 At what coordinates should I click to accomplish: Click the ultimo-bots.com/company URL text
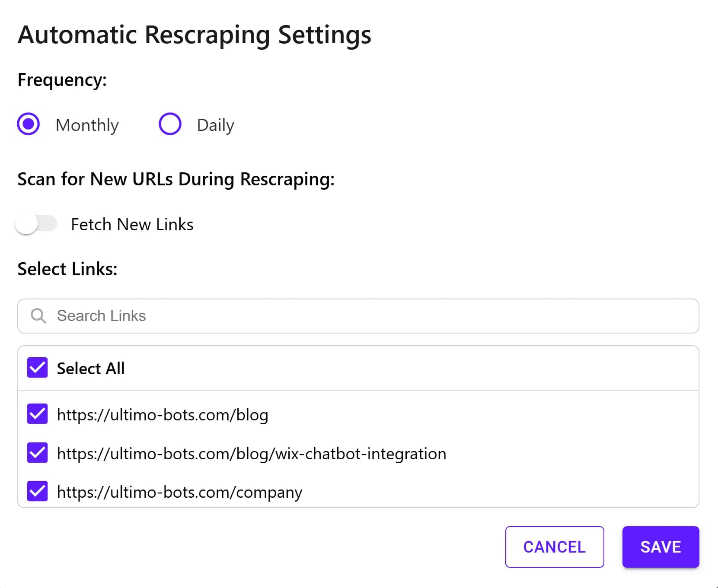click(x=179, y=492)
